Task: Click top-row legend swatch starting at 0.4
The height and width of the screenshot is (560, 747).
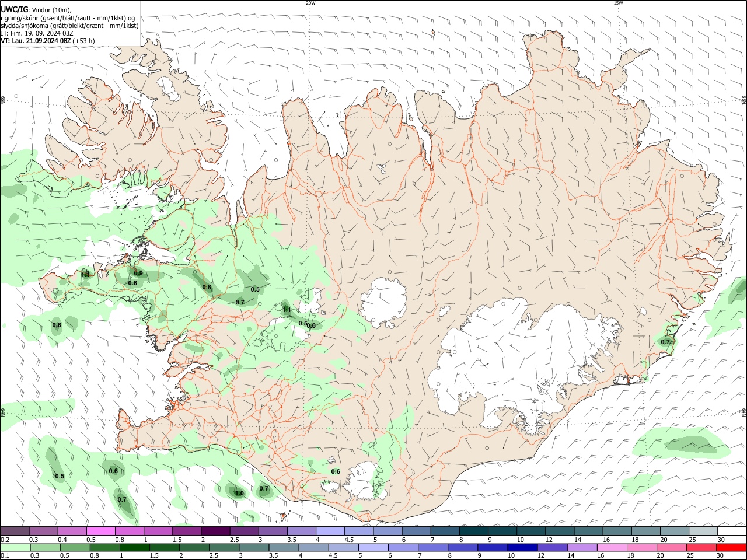Action: 72,531
